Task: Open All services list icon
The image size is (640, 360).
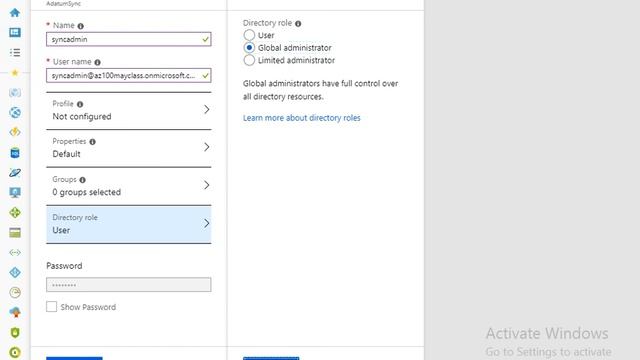Action: click(15, 52)
